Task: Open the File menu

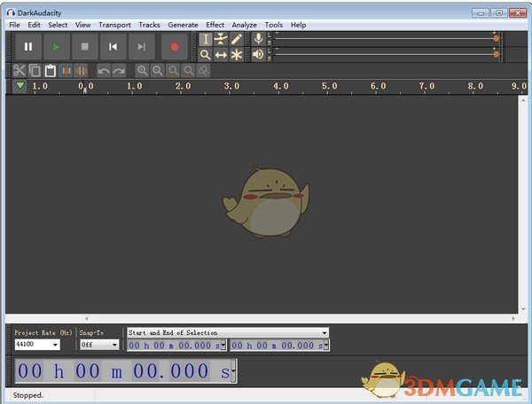Action: point(14,25)
